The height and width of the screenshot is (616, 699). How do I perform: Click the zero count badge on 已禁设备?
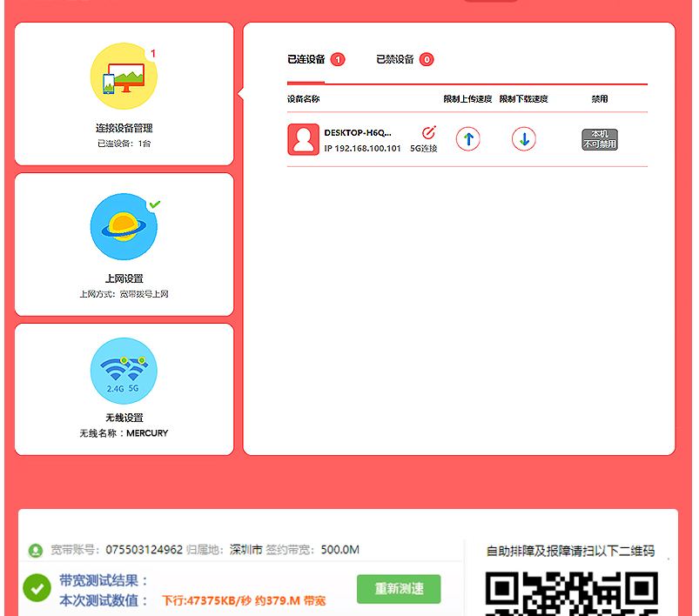[427, 59]
